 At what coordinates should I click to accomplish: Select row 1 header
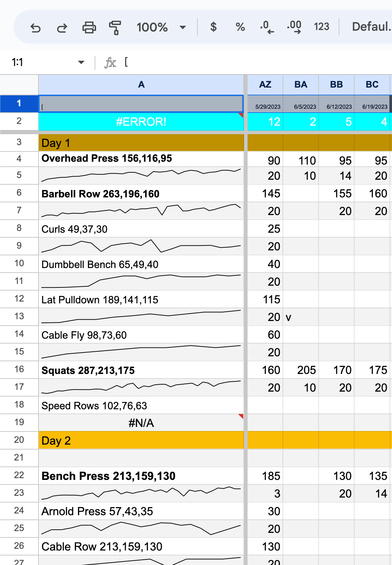click(x=19, y=103)
